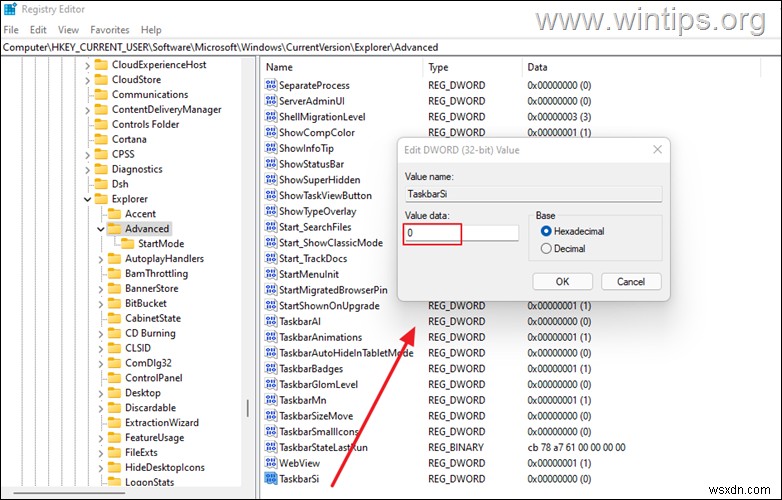Image resolution: width=782 pixels, height=500 pixels.
Task: Open the Edit menu
Action: [38, 30]
